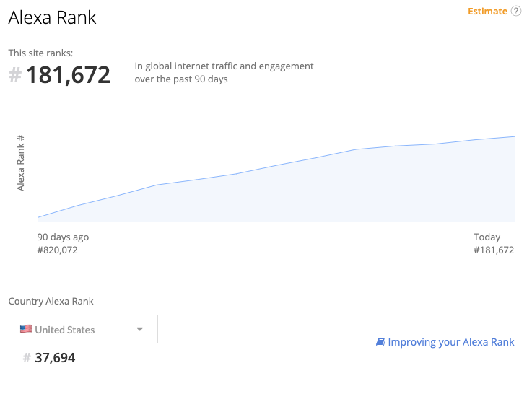Click the Country Alexa Rank label
532x394 pixels.
pyautogui.click(x=51, y=302)
